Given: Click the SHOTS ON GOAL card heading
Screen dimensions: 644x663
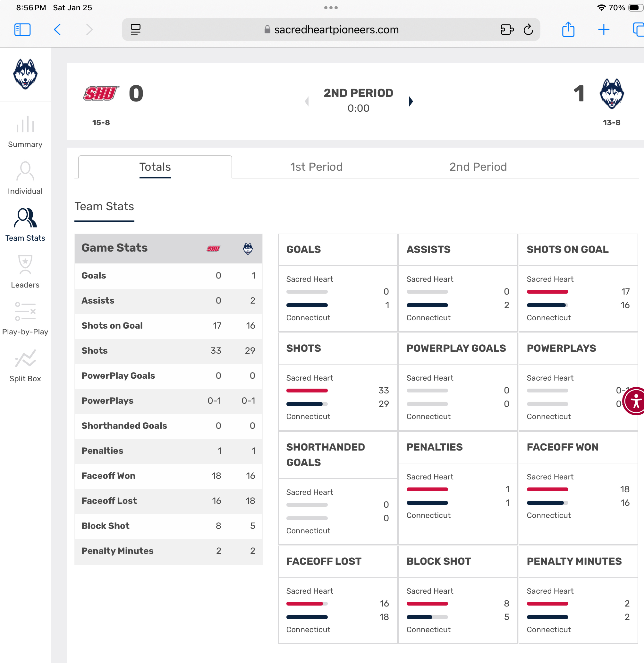Looking at the screenshot, I should click(567, 249).
